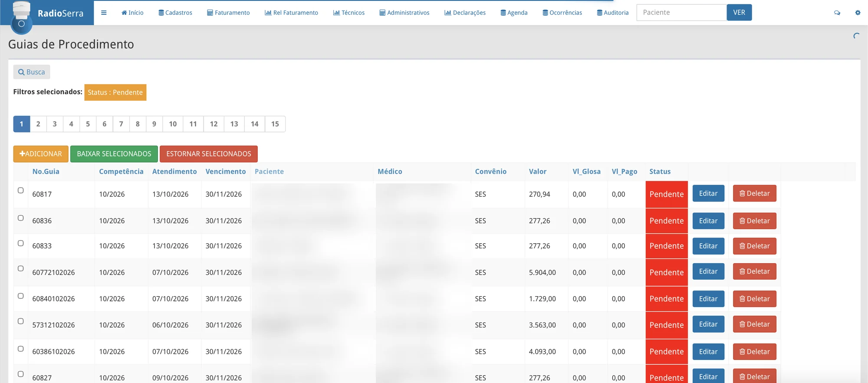This screenshot has height=383, width=868.
Task: Click the RadioSerra logo
Action: click(47, 13)
